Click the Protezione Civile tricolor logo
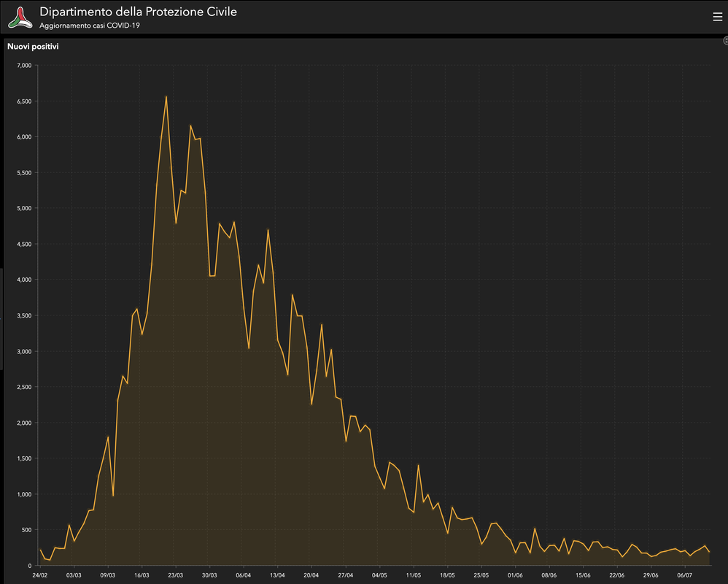 click(20, 18)
